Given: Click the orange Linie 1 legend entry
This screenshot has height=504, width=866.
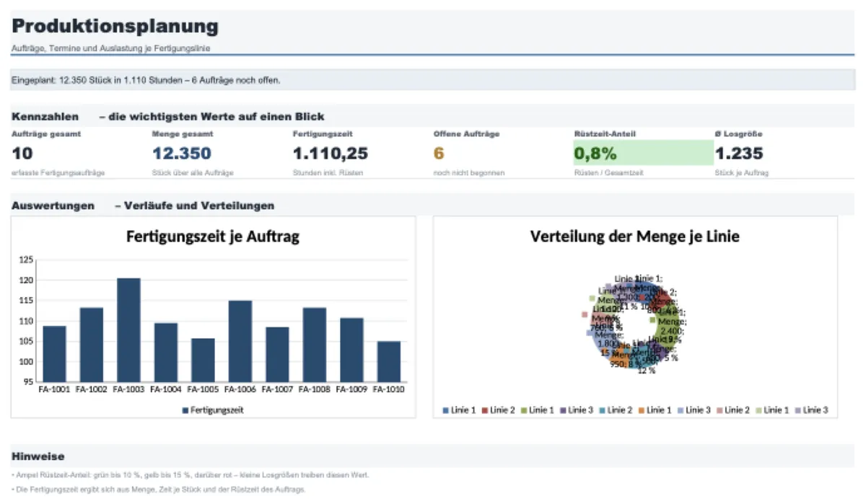Looking at the screenshot, I should (x=655, y=410).
